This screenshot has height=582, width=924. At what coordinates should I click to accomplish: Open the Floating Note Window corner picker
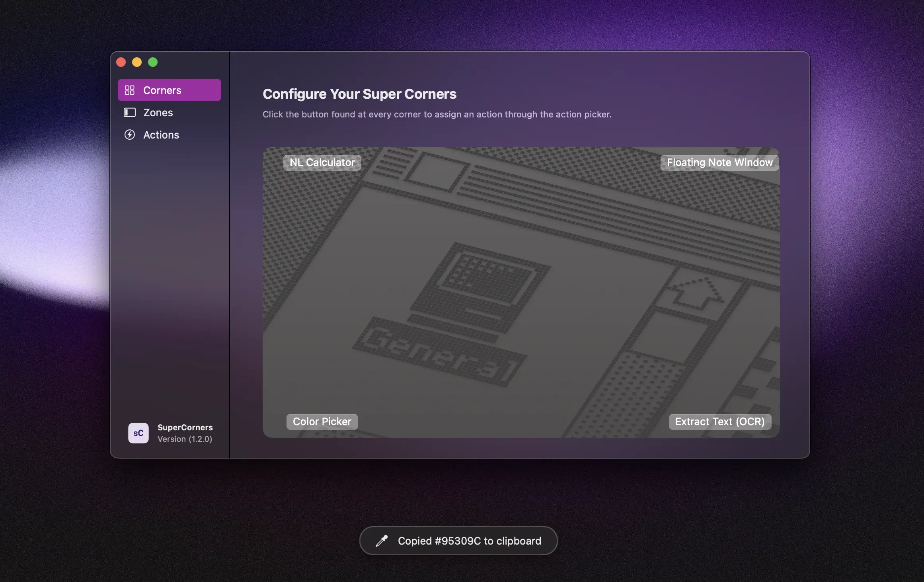719,162
